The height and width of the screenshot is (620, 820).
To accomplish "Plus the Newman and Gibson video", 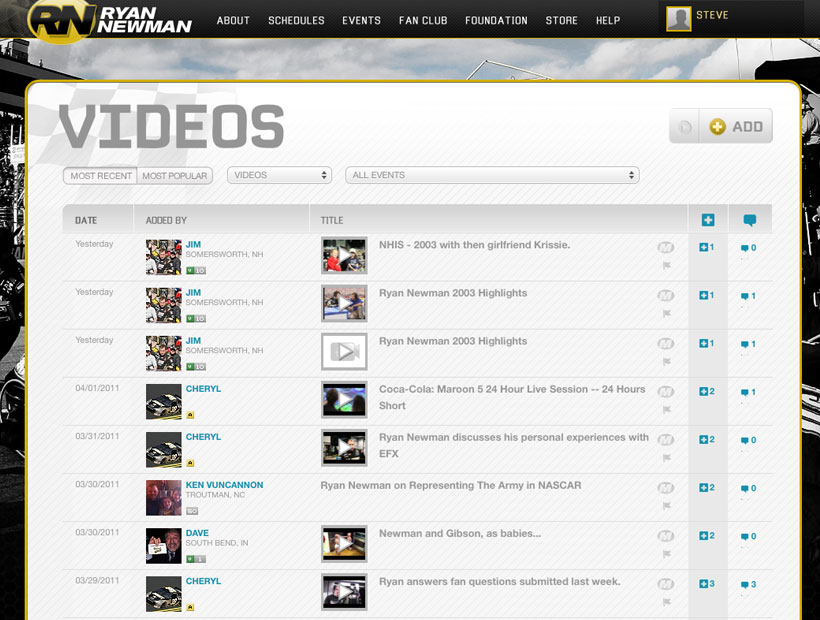I will [x=707, y=536].
